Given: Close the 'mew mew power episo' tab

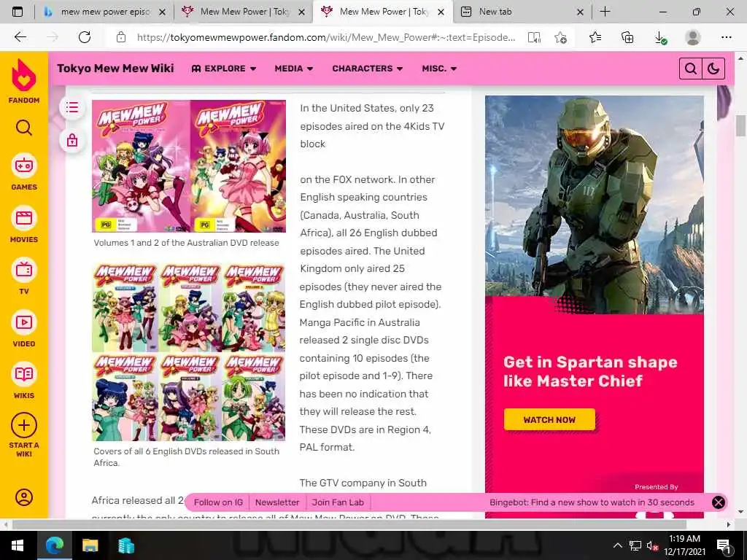Looking at the screenshot, I should (162, 12).
